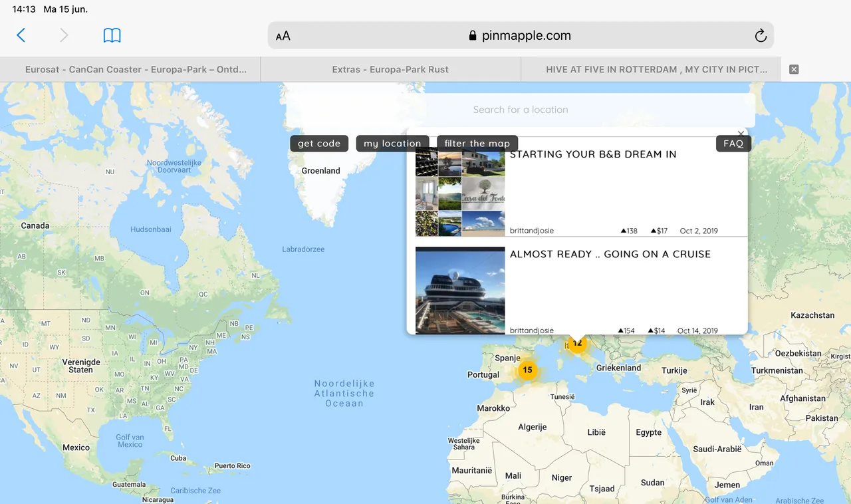Click the Search for a location field

tap(521, 110)
